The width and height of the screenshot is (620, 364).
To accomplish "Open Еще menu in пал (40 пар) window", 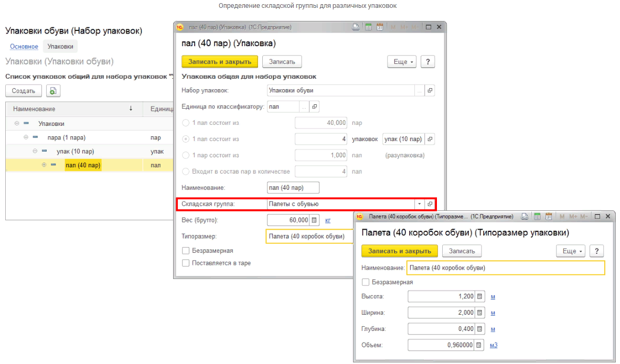I will coord(402,62).
